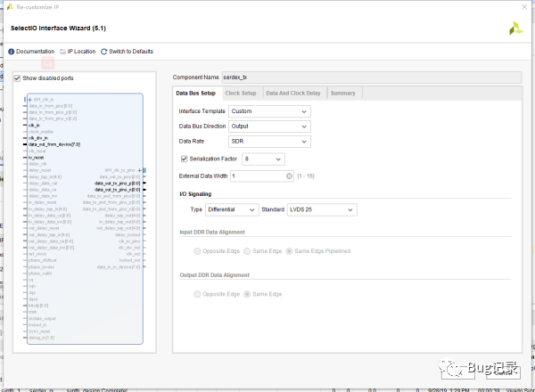
Task: Open the I/O Signaling Type dropdown
Action: coord(231,209)
